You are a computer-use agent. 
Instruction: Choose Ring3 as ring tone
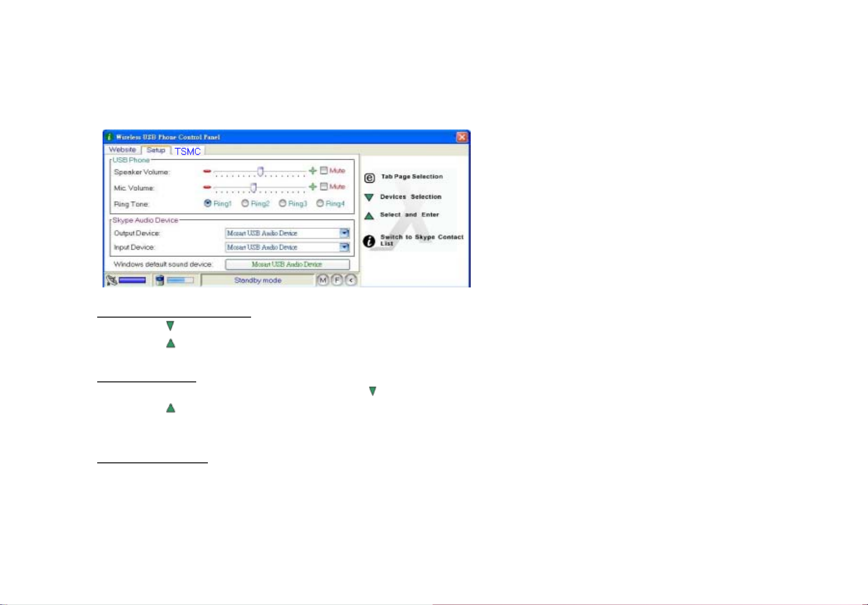[x=283, y=203]
